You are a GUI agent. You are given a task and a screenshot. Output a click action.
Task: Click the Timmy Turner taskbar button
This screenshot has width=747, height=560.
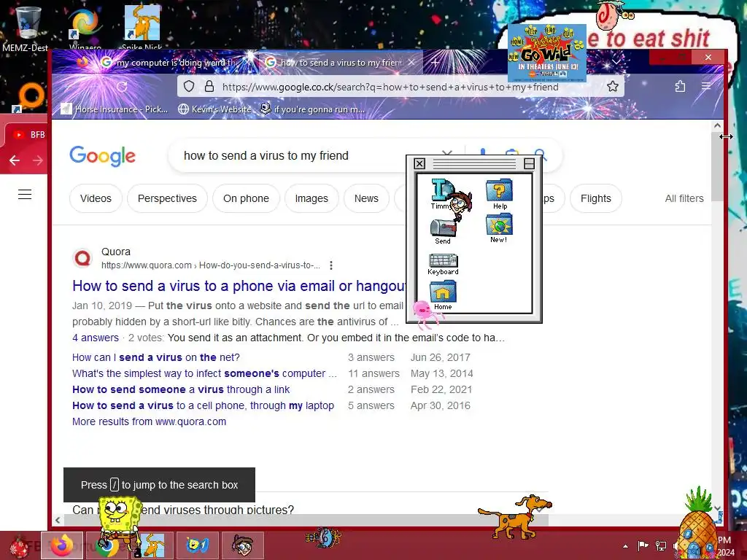pyautogui.click(x=243, y=545)
